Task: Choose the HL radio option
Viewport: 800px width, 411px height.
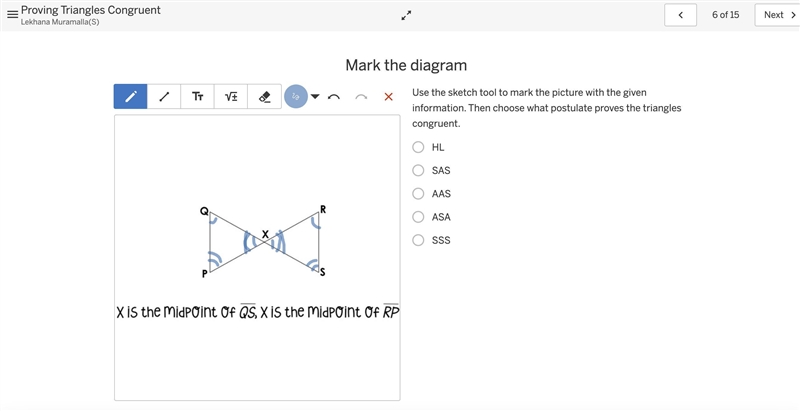Action: (418, 147)
